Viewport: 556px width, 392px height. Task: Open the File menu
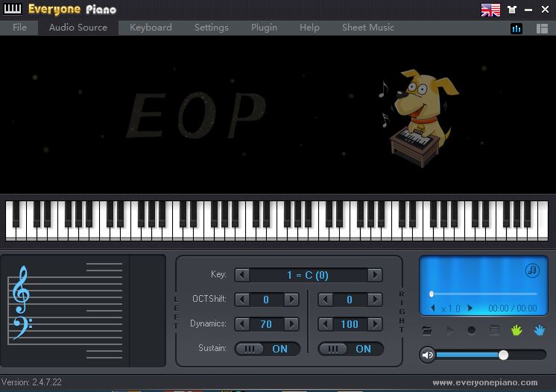[x=19, y=28]
